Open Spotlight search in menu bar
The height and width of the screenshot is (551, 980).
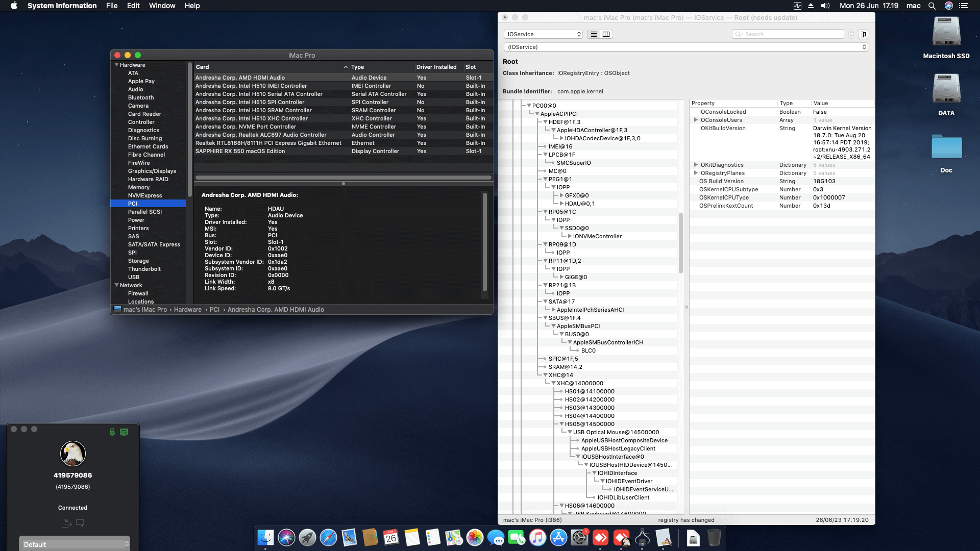932,6
